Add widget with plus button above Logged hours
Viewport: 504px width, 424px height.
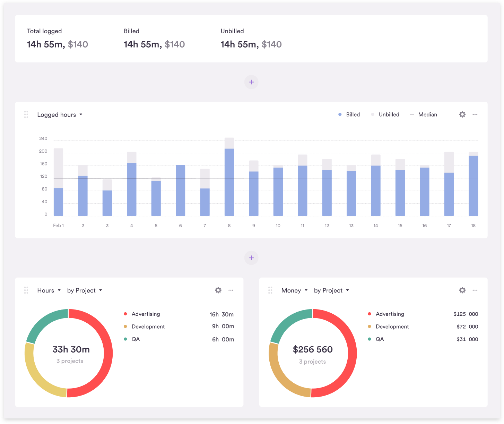click(251, 82)
